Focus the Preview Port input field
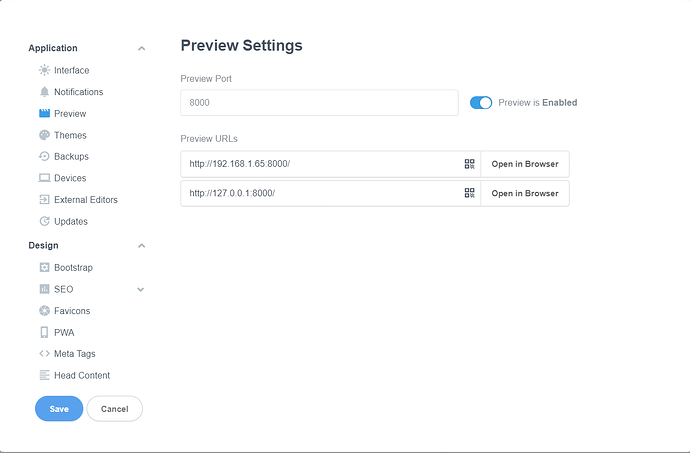Image resolution: width=690 pixels, height=453 pixels. click(319, 103)
